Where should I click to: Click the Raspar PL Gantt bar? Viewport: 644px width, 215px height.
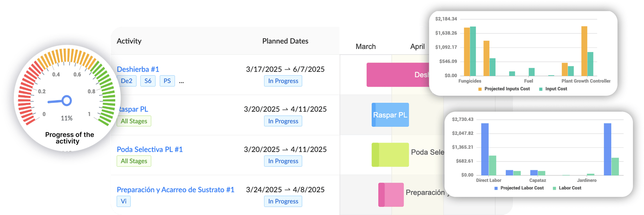click(390, 115)
